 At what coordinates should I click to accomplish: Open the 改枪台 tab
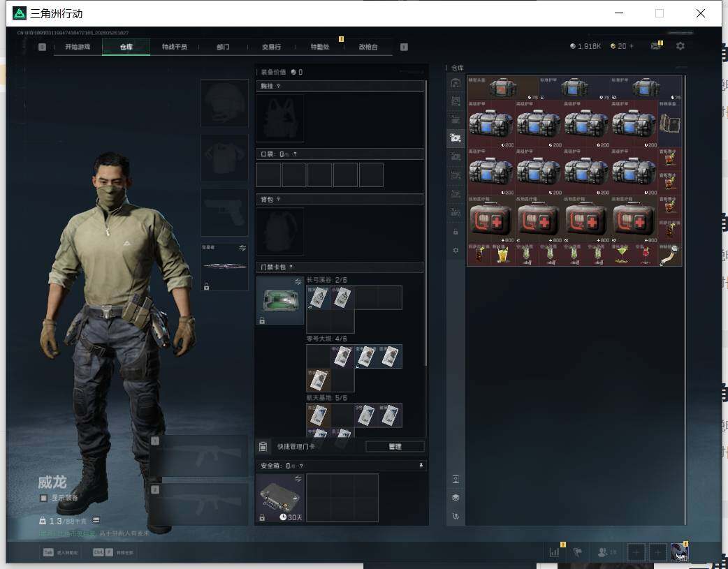[x=367, y=47]
